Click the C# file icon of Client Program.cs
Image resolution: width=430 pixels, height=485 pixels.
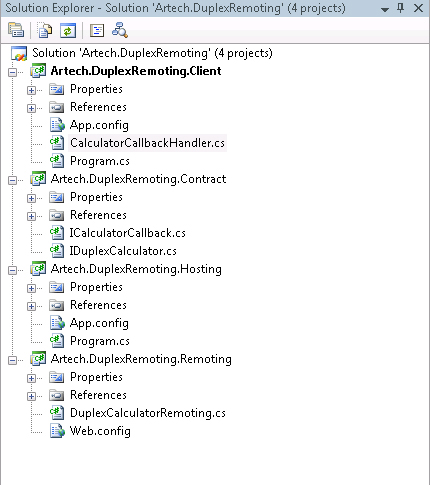coord(57,161)
